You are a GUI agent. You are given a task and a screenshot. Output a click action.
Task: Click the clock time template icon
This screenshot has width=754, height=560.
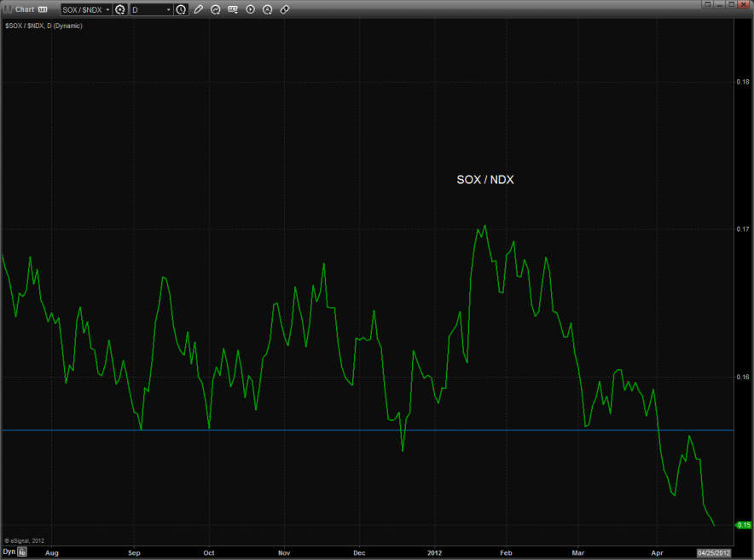pyautogui.click(x=181, y=9)
